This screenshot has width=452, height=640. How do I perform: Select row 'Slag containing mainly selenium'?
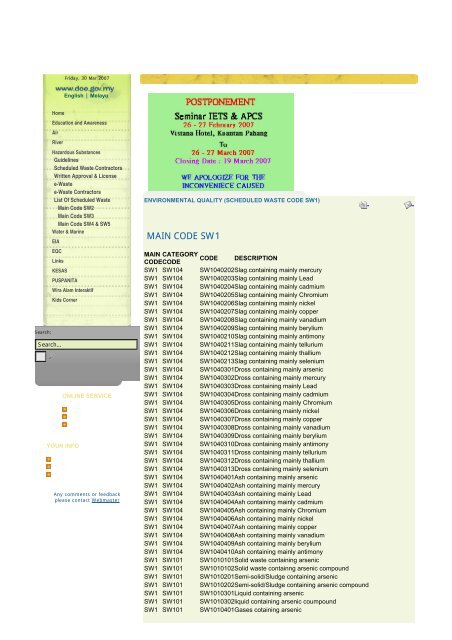tap(234, 361)
